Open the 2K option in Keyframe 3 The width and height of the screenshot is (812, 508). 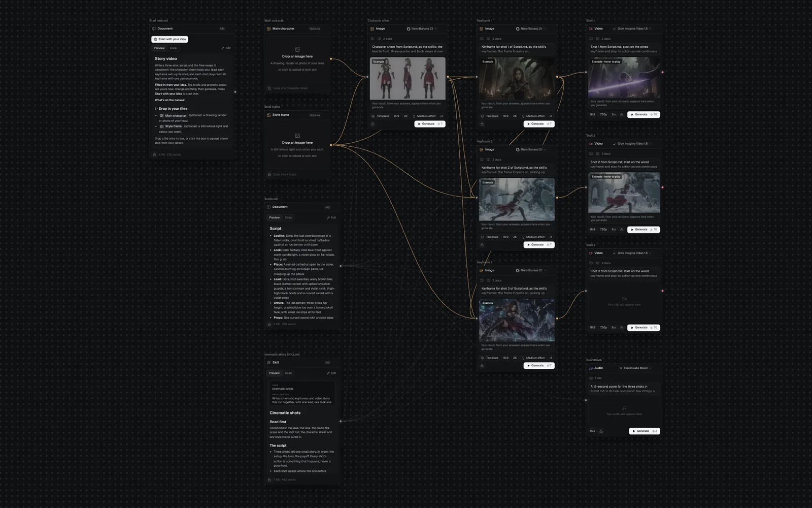(x=515, y=358)
